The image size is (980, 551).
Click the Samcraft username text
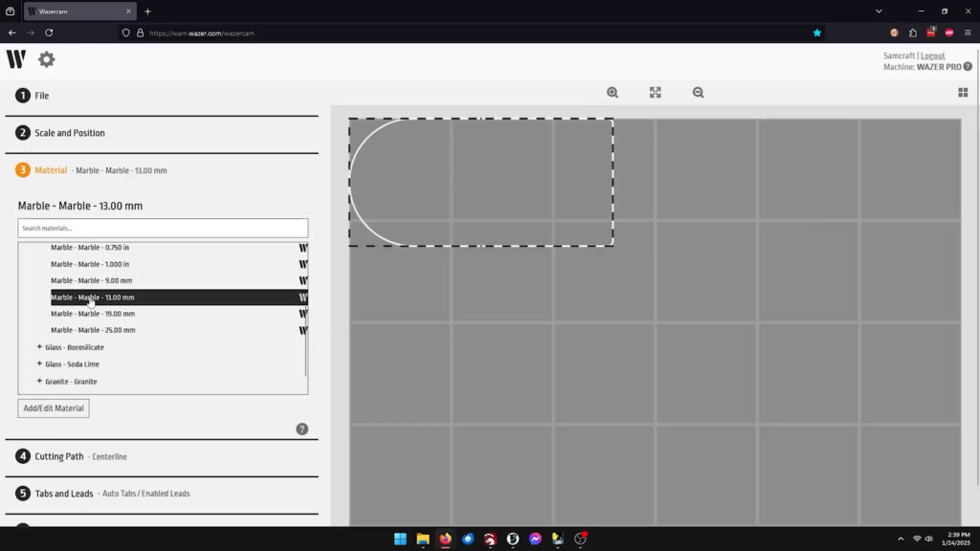pyautogui.click(x=899, y=55)
